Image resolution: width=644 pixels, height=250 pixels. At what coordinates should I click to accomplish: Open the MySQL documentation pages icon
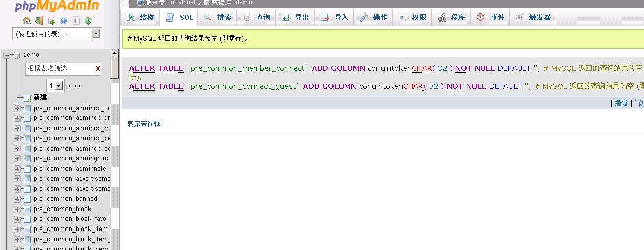76,21
